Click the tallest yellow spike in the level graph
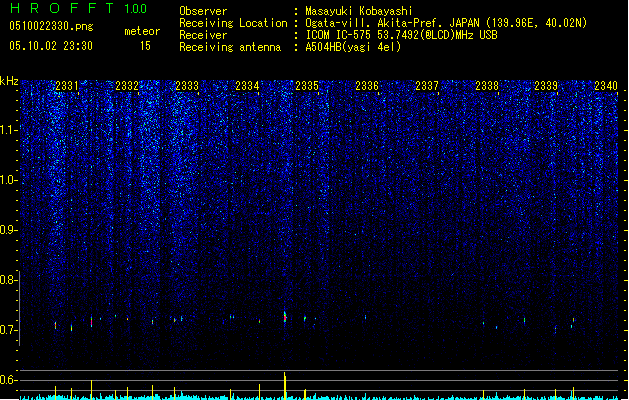629x400 pixels. (x=285, y=385)
